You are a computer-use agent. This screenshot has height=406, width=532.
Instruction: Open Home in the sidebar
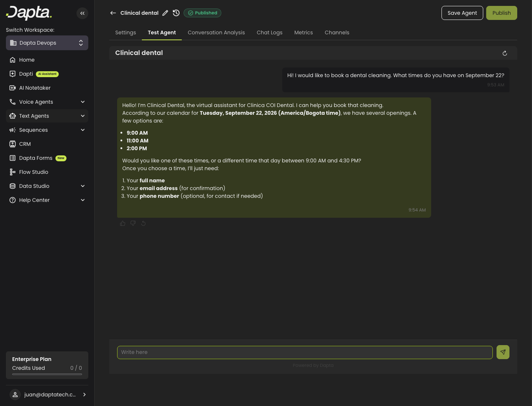tap(47, 60)
